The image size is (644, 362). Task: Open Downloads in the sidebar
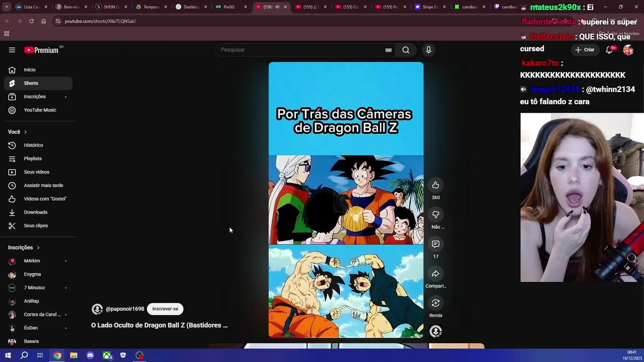click(x=38, y=212)
